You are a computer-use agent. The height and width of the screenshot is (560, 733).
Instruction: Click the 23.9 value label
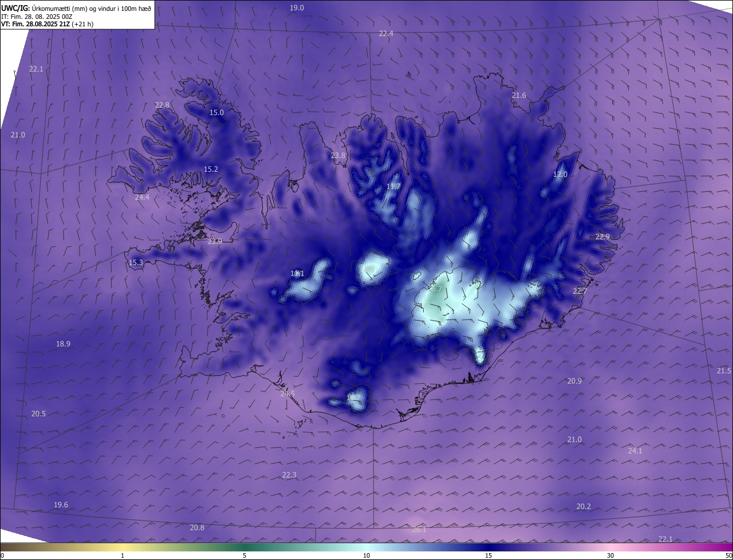point(215,241)
